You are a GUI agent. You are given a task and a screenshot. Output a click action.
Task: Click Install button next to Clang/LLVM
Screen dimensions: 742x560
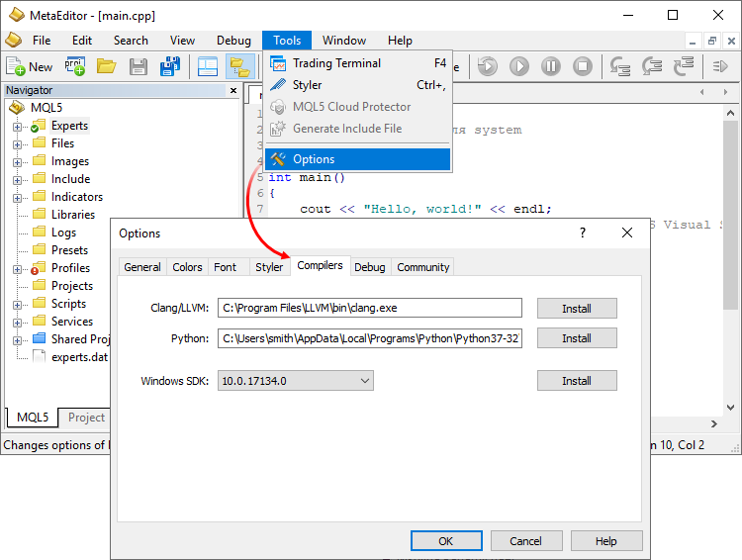[577, 309]
